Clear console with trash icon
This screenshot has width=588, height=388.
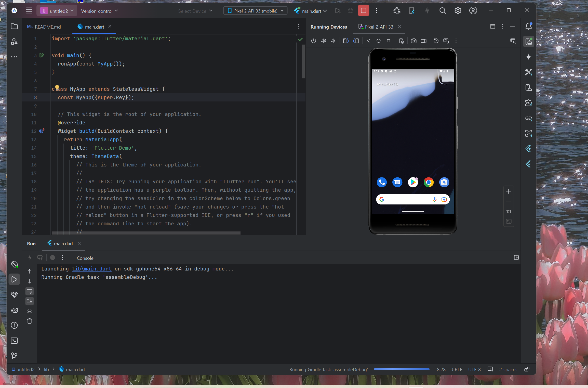point(30,321)
